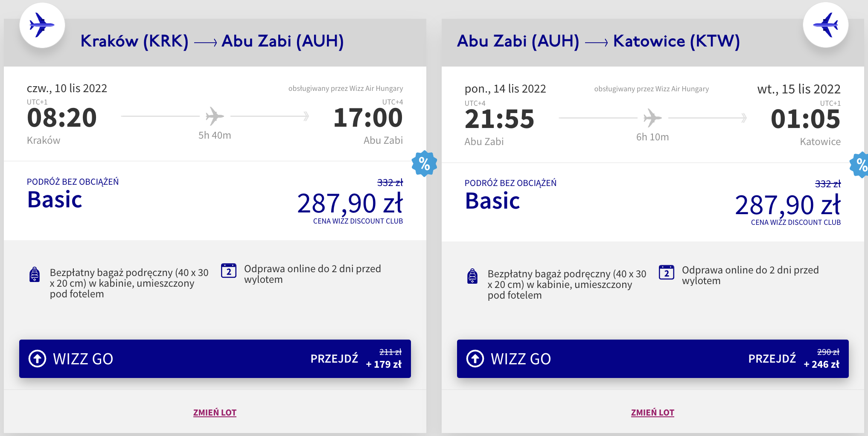Upgrade return flight to WIZZ GO for 246 zł
The image size is (868, 436).
(x=794, y=359)
